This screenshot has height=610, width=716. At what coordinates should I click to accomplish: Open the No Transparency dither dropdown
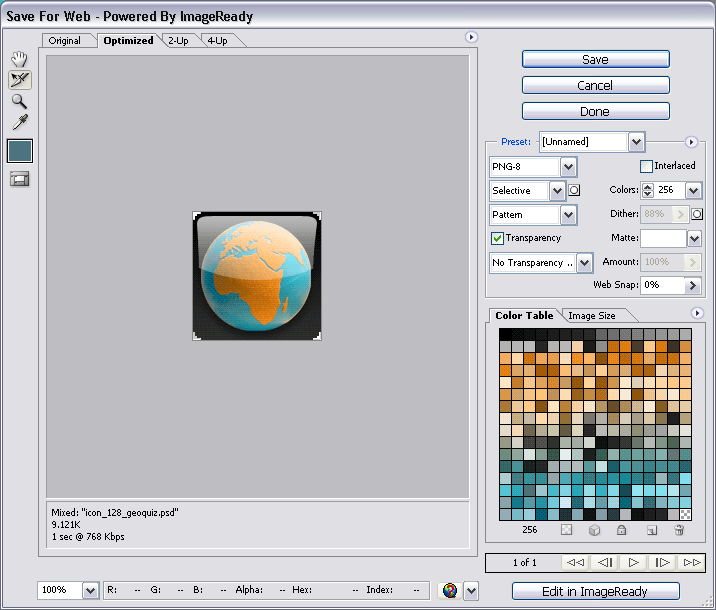click(x=584, y=263)
